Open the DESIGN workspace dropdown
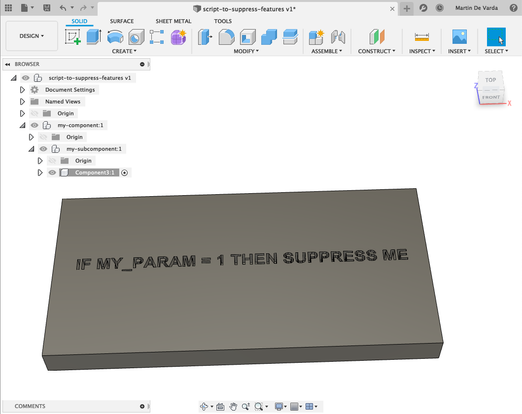 pos(32,36)
